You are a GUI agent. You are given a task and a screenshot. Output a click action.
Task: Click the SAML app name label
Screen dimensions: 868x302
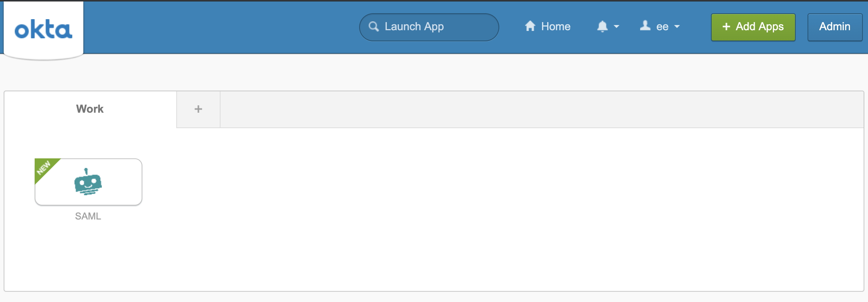coord(88,216)
